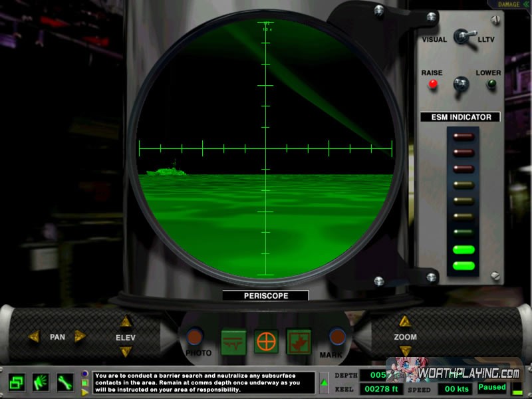The image size is (532, 399).
Task: Open the red ship identification icon
Action: click(x=299, y=341)
